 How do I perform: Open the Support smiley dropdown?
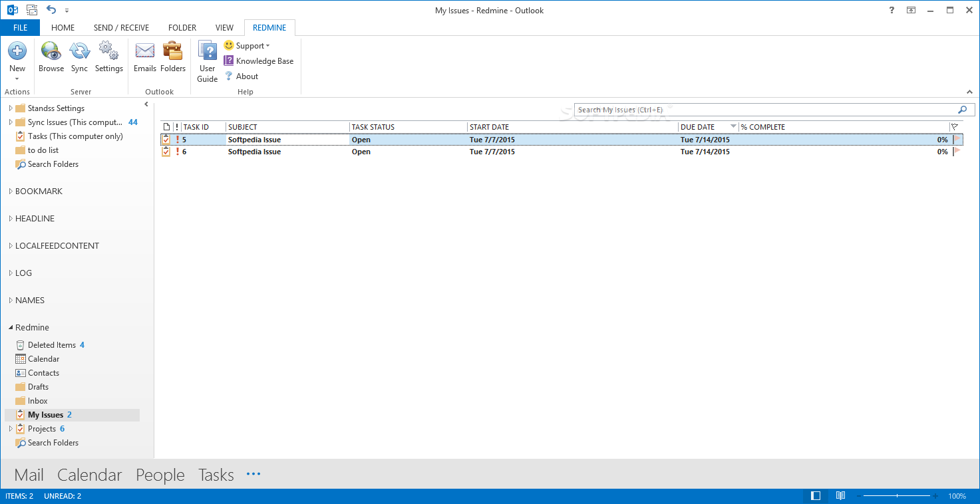click(247, 45)
